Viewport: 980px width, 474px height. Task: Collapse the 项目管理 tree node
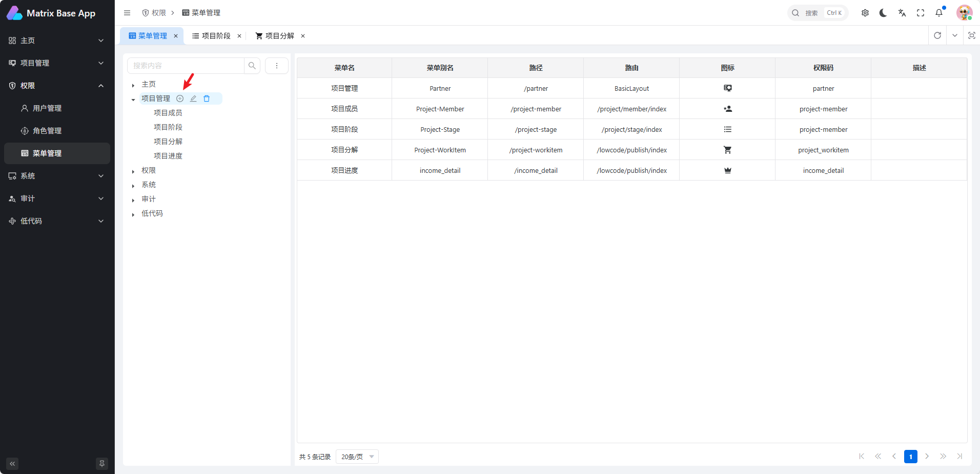133,98
